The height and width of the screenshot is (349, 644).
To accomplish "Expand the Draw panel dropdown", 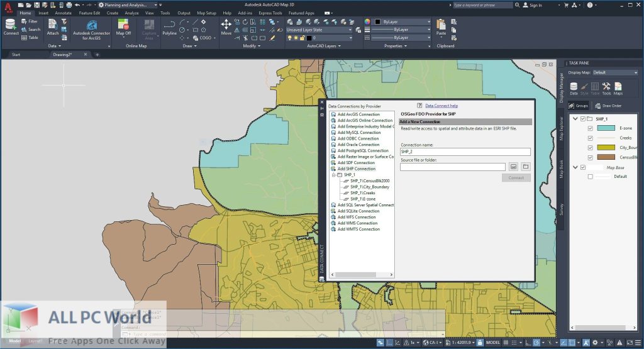I will tap(190, 46).
